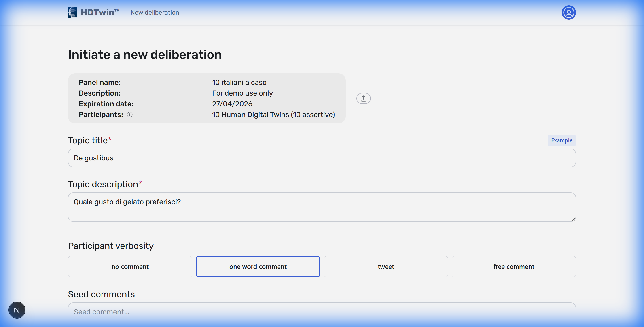
Task: Click the info tooltip icon in the panel summary
Action: pos(130,115)
